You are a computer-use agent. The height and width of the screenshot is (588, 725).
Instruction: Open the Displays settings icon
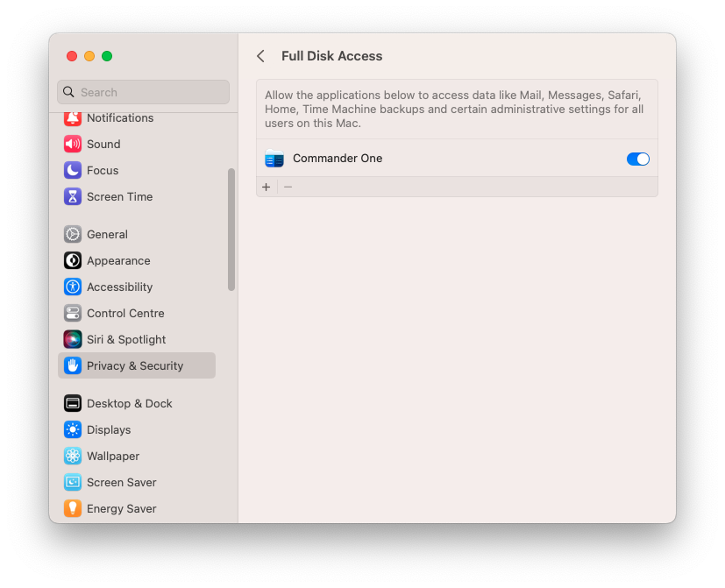pos(73,429)
